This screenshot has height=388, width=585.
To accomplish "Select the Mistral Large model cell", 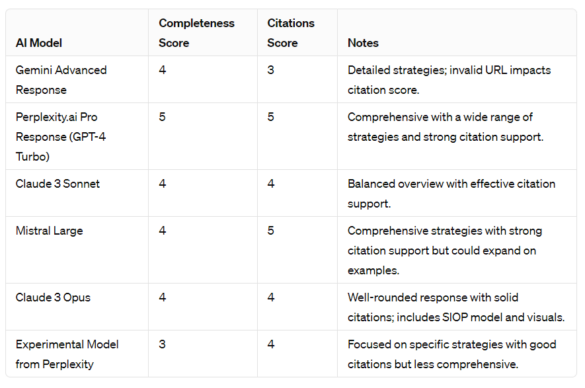I will pos(49,231).
